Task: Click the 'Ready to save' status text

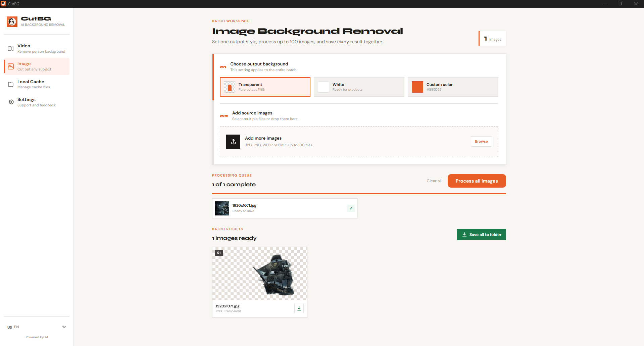Action: tap(243, 211)
